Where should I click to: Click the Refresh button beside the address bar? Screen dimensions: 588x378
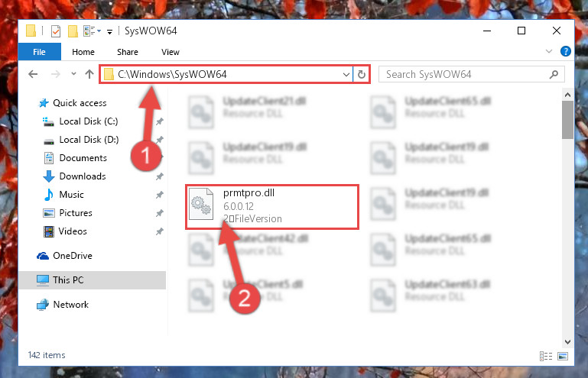click(362, 74)
